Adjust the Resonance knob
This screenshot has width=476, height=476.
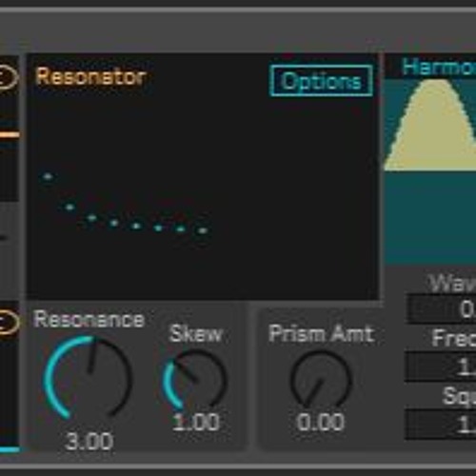coord(89,377)
